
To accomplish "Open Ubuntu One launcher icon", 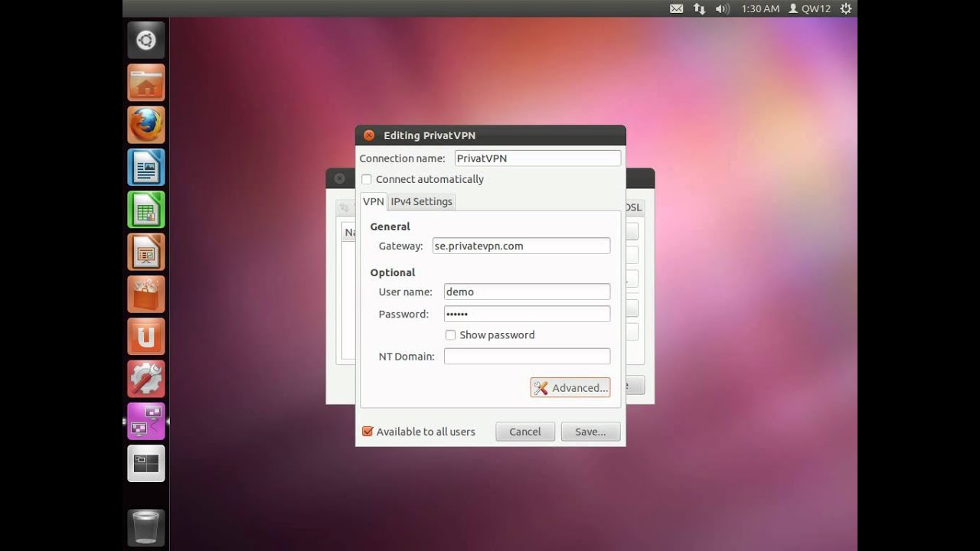I will [x=145, y=337].
